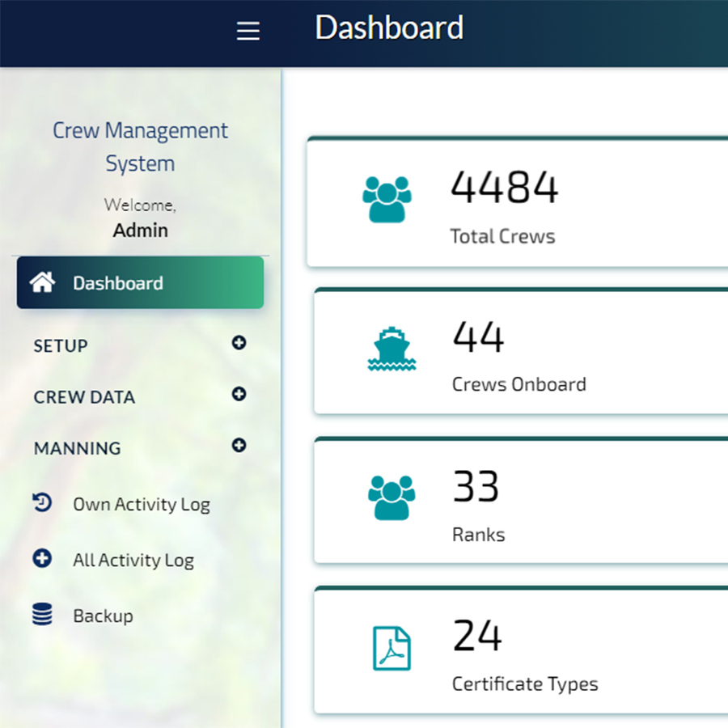Open All Activity Log
Image resolution: width=728 pixels, height=728 pixels.
point(133,560)
